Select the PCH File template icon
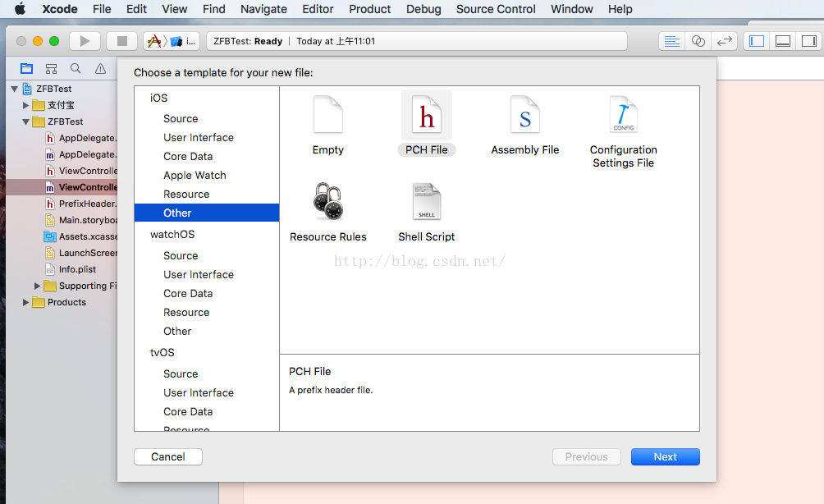The height and width of the screenshot is (504, 824). 427,115
